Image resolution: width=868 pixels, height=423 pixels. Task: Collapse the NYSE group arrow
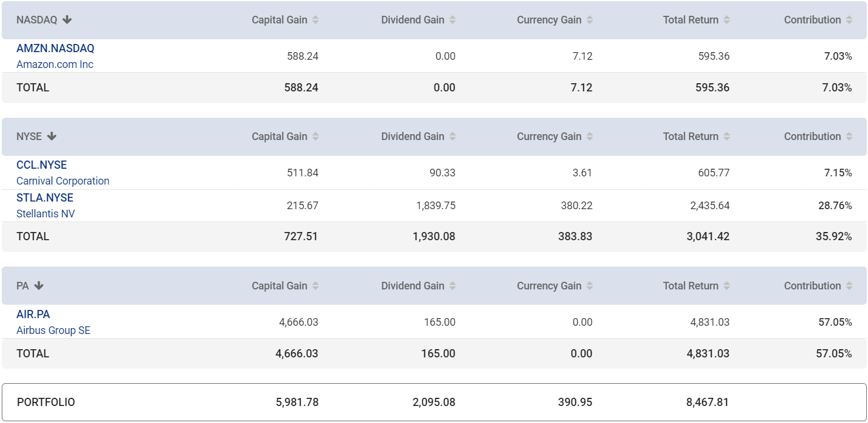(52, 137)
